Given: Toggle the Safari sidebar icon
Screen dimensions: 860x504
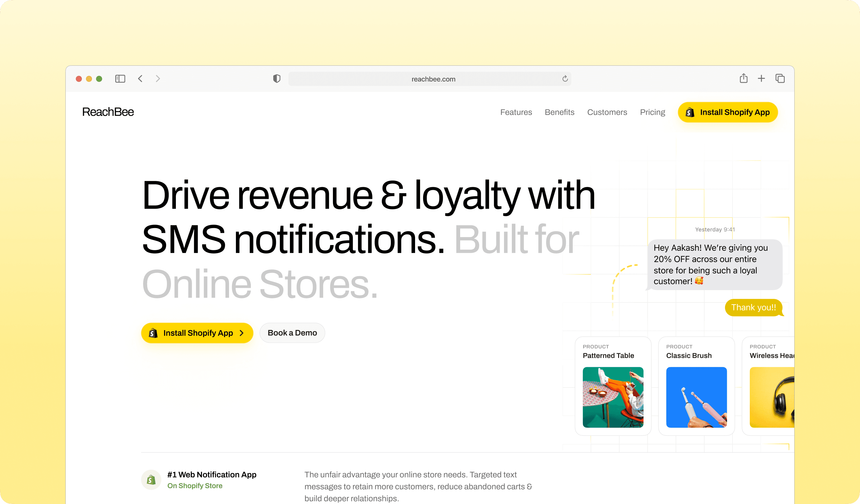Looking at the screenshot, I should point(120,79).
